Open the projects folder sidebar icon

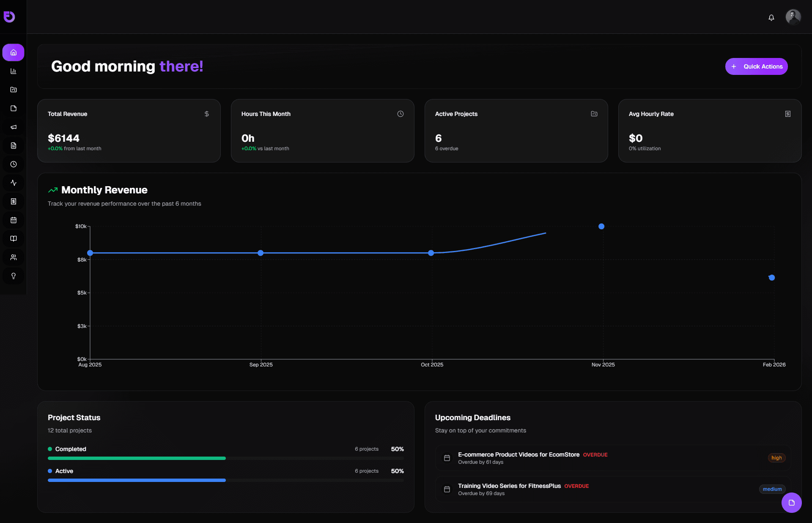pyautogui.click(x=14, y=90)
